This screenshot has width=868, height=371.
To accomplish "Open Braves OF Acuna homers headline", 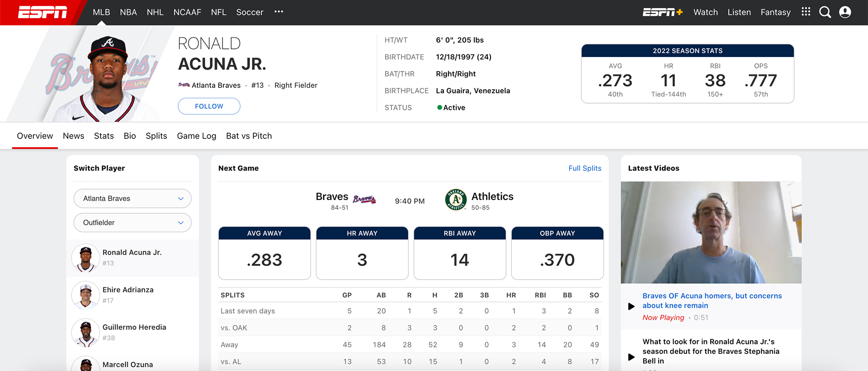I will (712, 300).
